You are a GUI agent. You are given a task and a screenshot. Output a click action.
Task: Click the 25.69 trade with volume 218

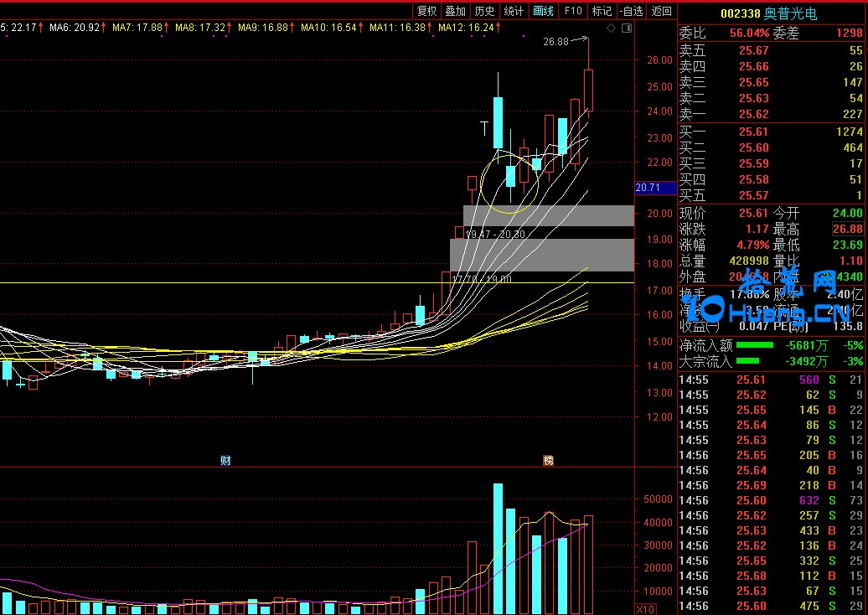click(771, 485)
